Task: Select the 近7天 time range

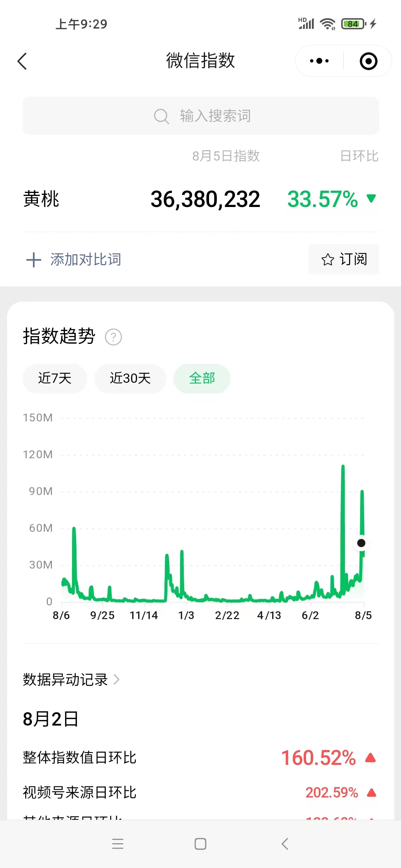Action: coord(55,378)
